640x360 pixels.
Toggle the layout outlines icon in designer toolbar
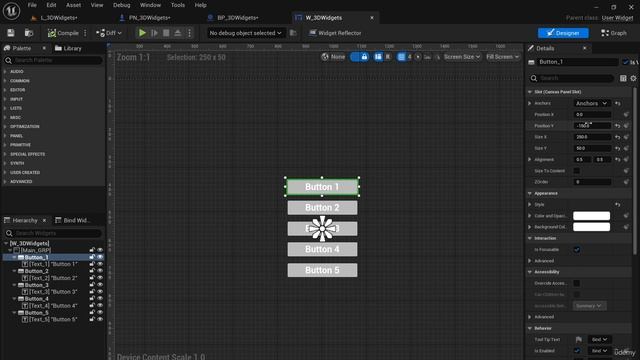(378, 57)
